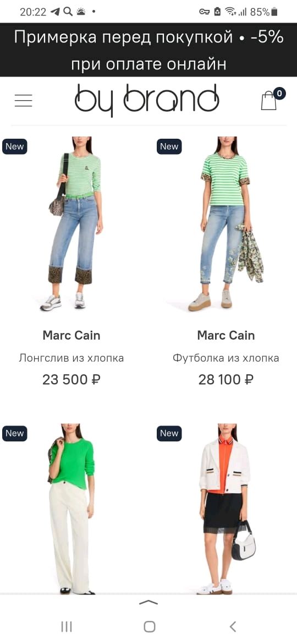Select the Marc Cain brand above Лонгслив
This screenshot has width=297, height=644.
[x=71, y=336]
